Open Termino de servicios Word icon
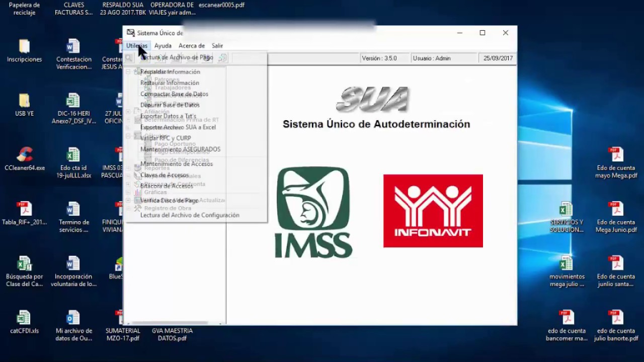The height and width of the screenshot is (362, 644). (73, 209)
